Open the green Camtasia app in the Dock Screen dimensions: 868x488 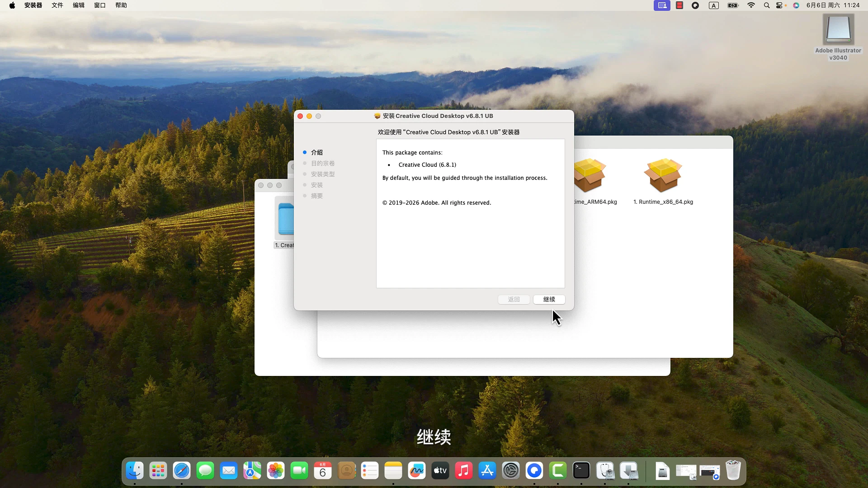pyautogui.click(x=558, y=471)
